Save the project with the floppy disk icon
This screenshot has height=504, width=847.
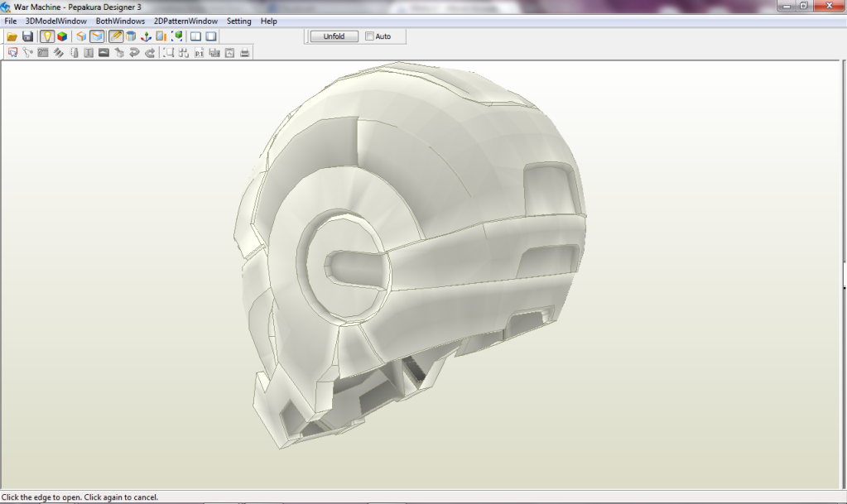click(27, 36)
